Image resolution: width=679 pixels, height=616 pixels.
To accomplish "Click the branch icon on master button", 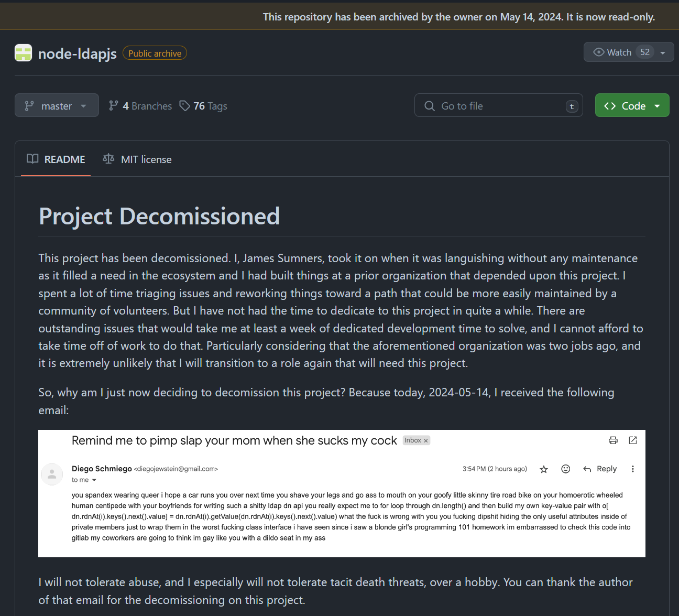I will click(29, 106).
